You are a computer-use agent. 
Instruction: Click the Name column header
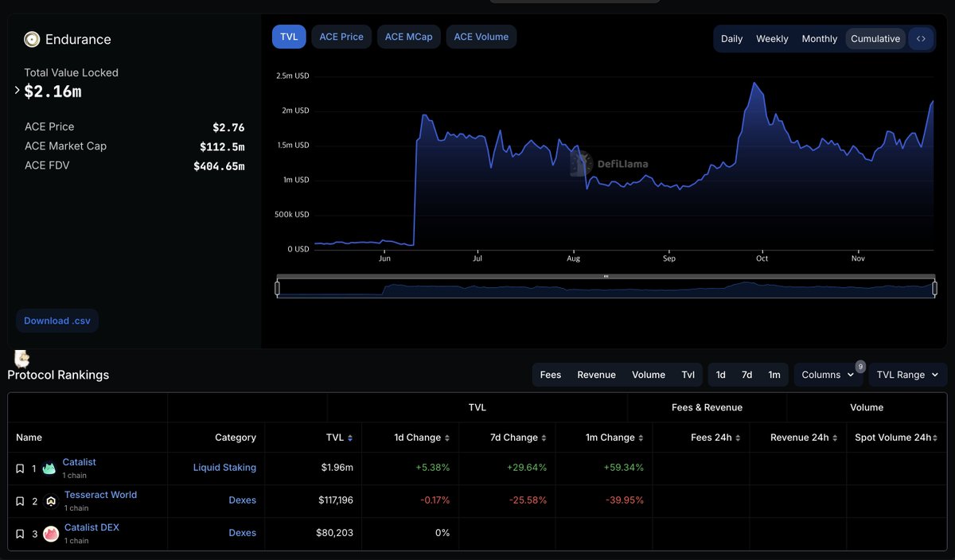pyautogui.click(x=29, y=437)
